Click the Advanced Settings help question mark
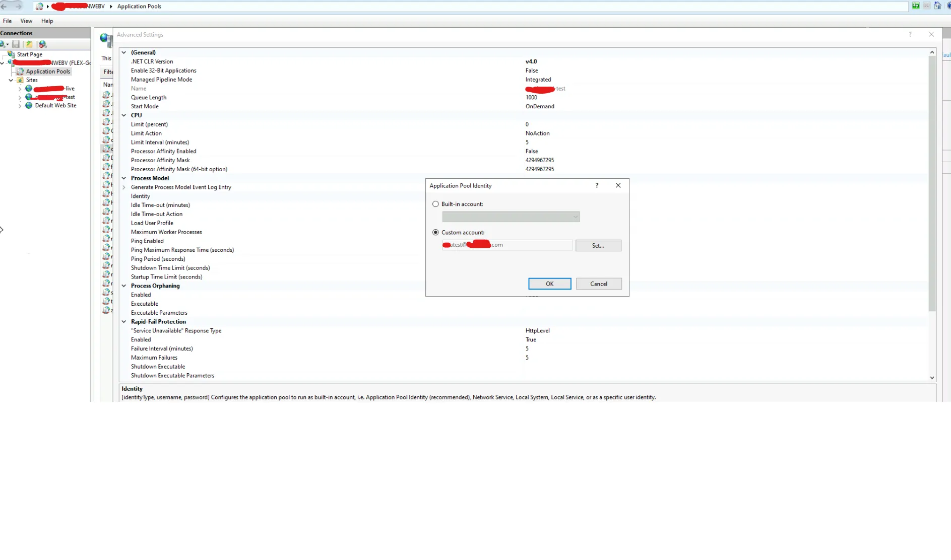The height and width of the screenshot is (560, 951). [x=910, y=34]
